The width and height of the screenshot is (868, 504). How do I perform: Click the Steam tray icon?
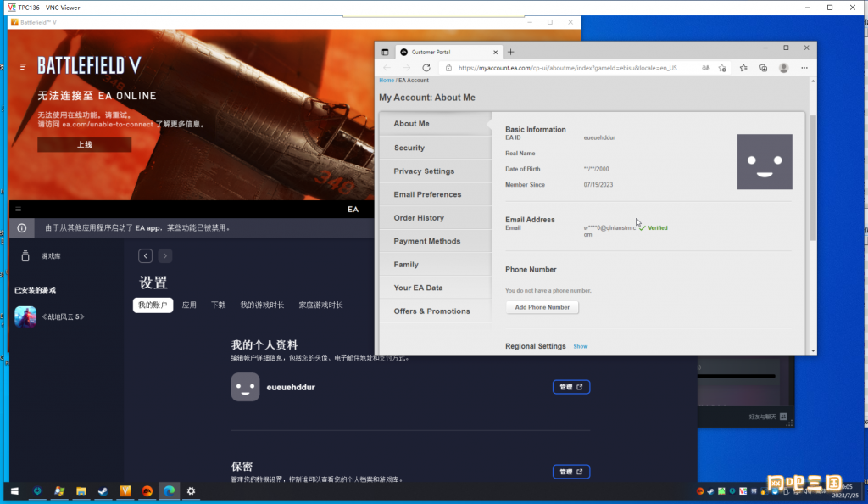(710, 491)
